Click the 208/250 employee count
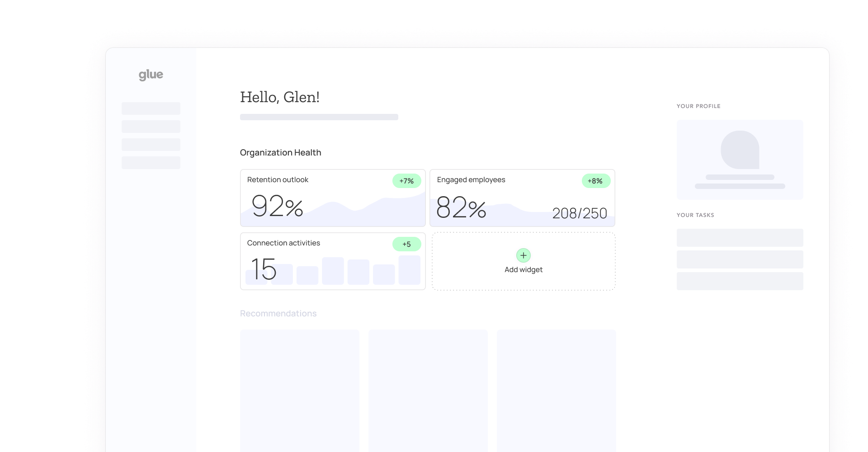Image resolution: width=868 pixels, height=452 pixels. click(x=580, y=213)
